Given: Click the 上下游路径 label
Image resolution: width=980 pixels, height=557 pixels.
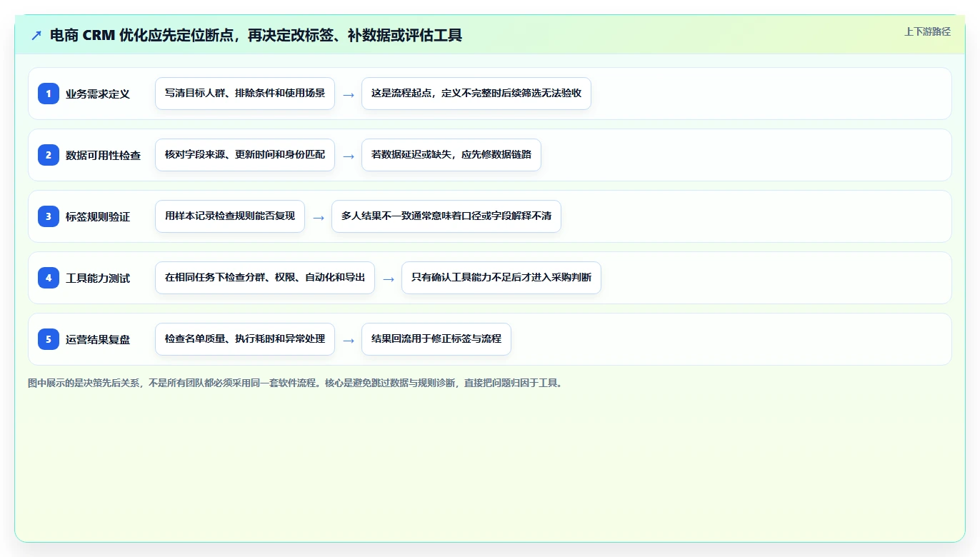Looking at the screenshot, I should [x=927, y=31].
